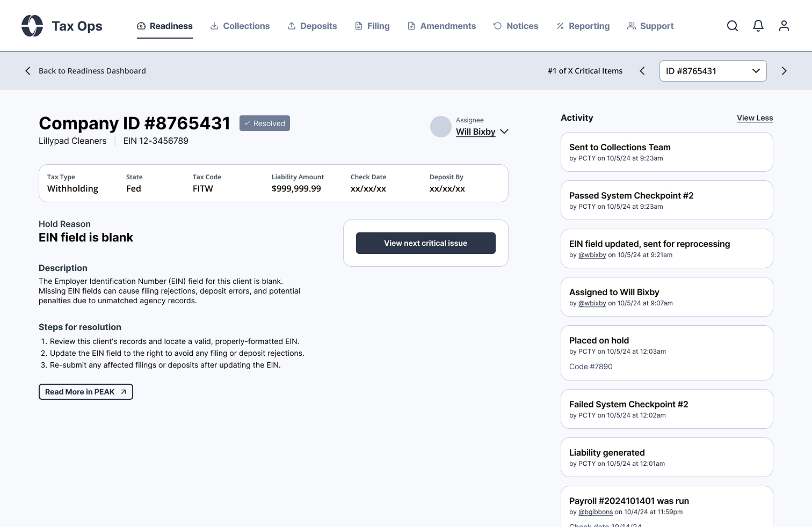Expand the Will Bixby assignee dropdown
812x527 pixels.
504,131
